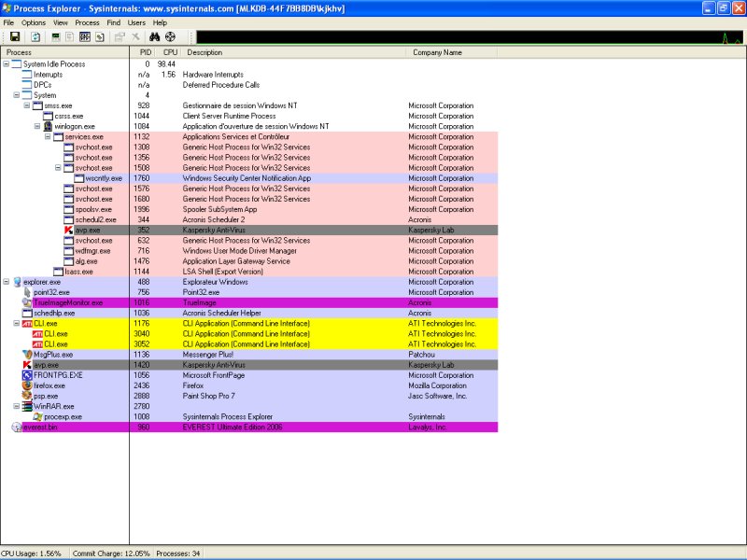Viewport: 747px width, 560px height.
Task: Select the wscntfy.exe process name
Action: click(x=104, y=178)
